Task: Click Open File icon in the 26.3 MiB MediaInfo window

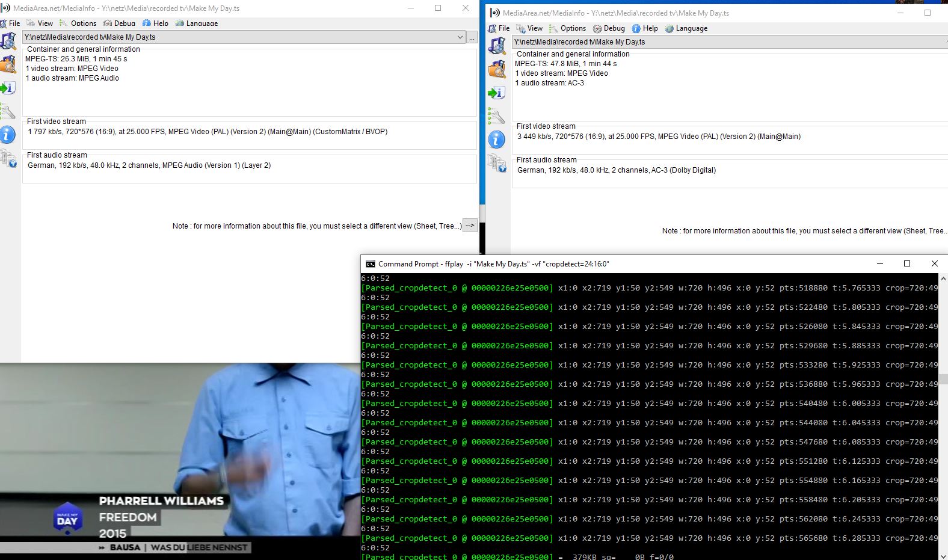Action: [8, 41]
